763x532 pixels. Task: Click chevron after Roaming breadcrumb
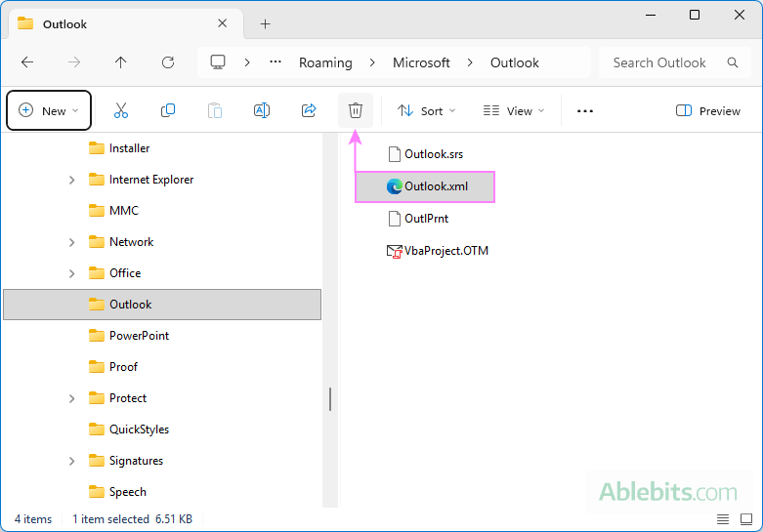click(372, 62)
